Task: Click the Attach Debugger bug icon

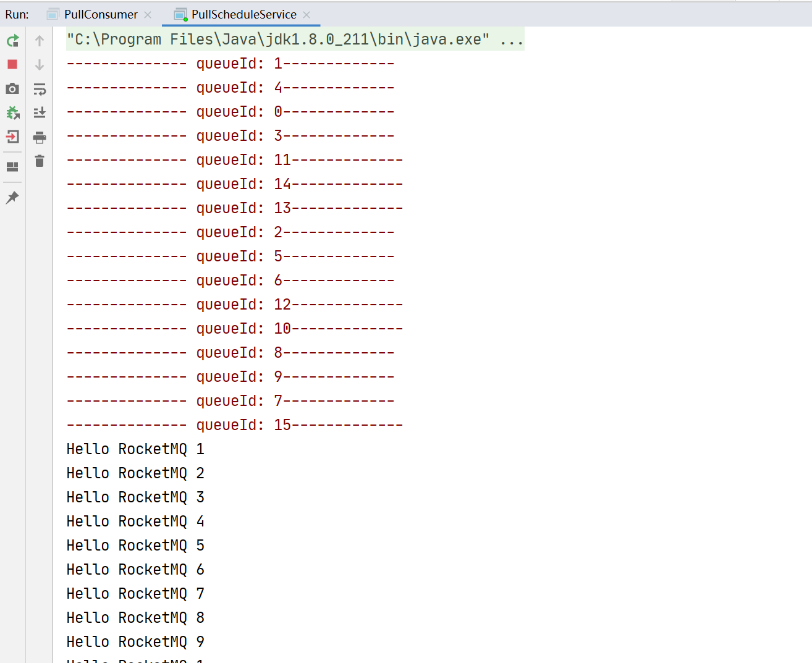Action: [x=12, y=113]
